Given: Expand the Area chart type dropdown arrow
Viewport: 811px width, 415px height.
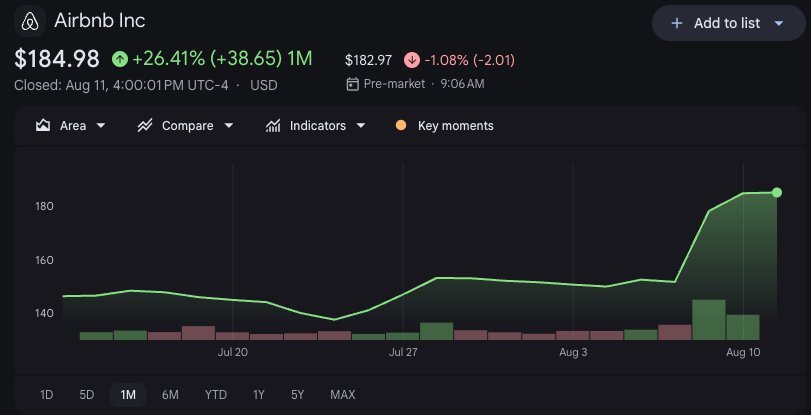Looking at the screenshot, I should [x=101, y=126].
